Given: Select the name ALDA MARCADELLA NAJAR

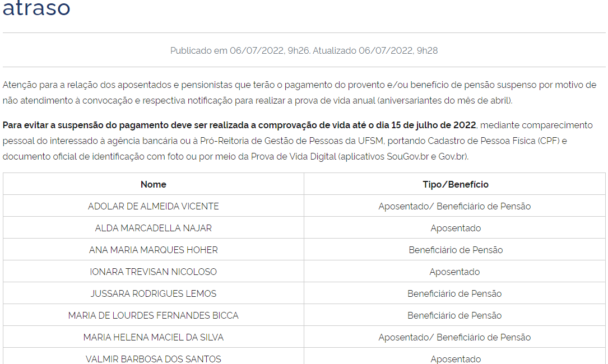Looking at the screenshot, I should click(153, 228).
